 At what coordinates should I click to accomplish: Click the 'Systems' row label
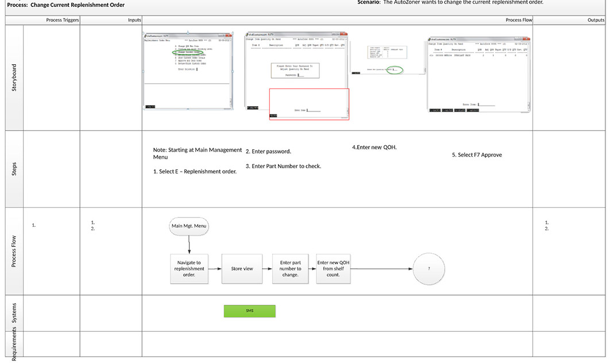14,313
